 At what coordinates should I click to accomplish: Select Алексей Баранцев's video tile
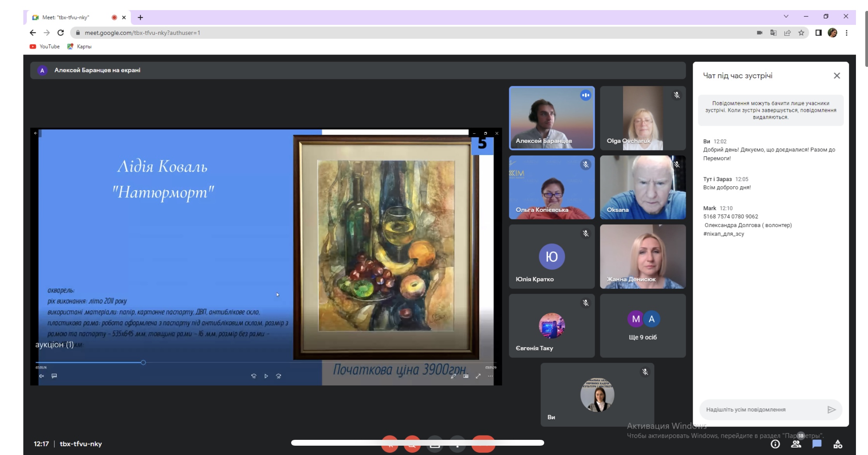(x=552, y=118)
